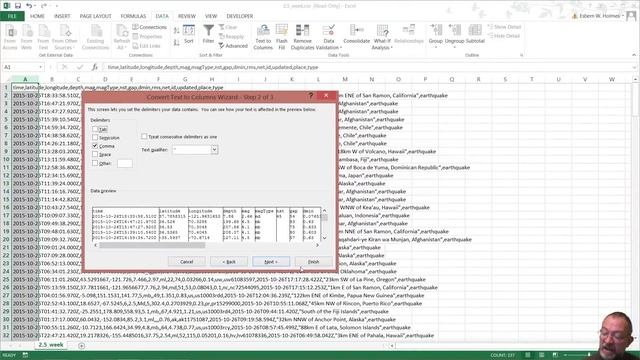Click the Advanced filter option
640x360 pixels.
pos(233,46)
